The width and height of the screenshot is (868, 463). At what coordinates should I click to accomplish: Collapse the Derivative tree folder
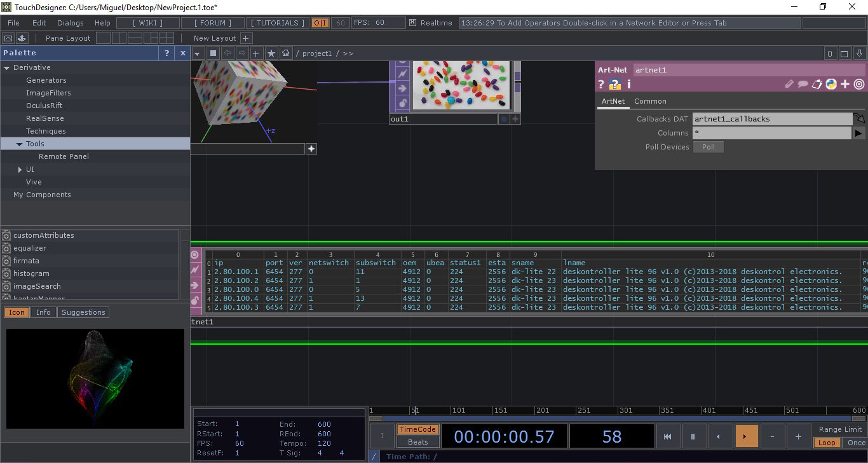[x=7, y=67]
